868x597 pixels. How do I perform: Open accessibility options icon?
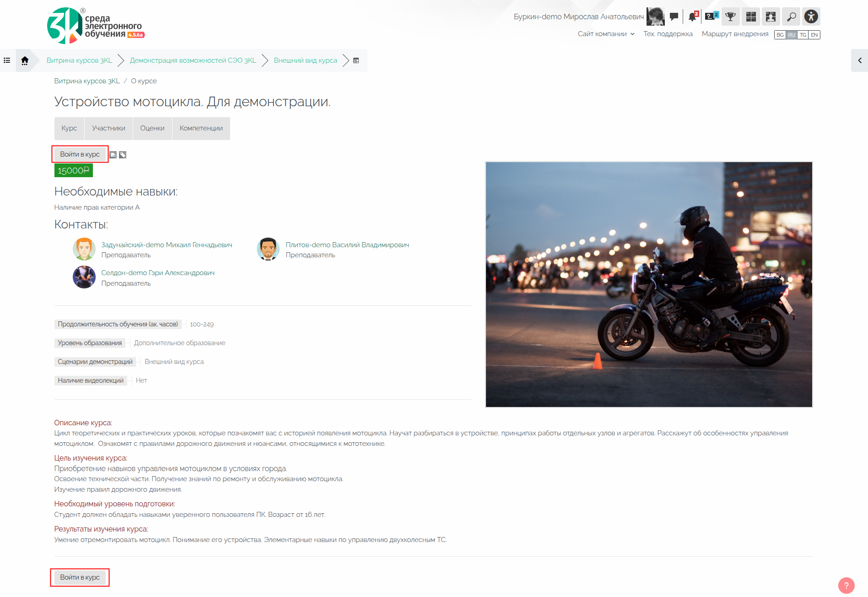[x=811, y=17]
